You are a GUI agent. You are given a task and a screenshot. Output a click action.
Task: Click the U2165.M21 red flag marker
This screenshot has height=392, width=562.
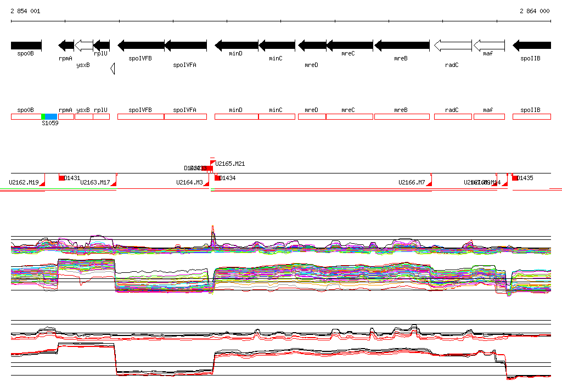[x=212, y=163]
